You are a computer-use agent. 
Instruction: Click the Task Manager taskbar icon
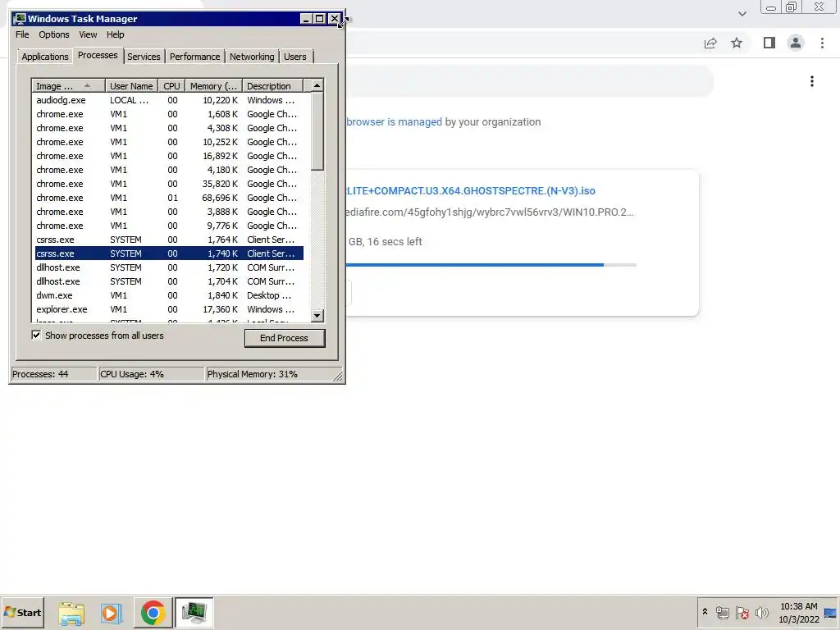pyautogui.click(x=194, y=613)
